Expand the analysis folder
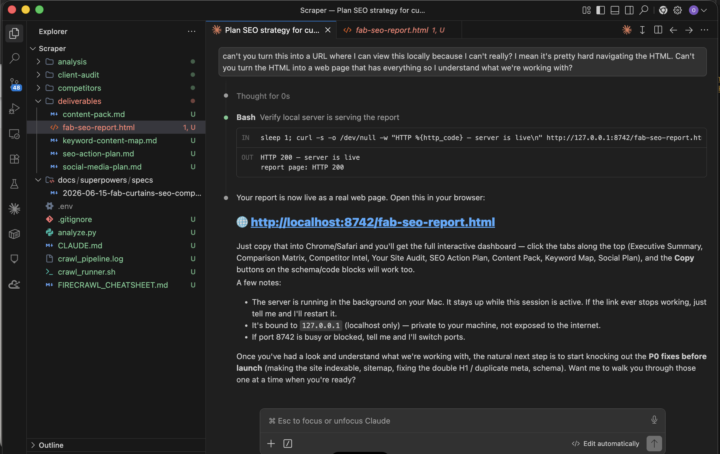 pyautogui.click(x=72, y=62)
